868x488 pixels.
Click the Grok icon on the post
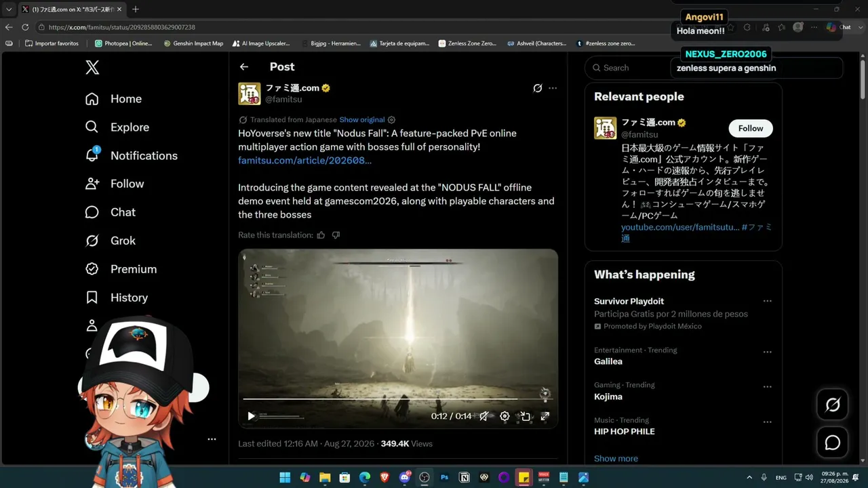538,88
